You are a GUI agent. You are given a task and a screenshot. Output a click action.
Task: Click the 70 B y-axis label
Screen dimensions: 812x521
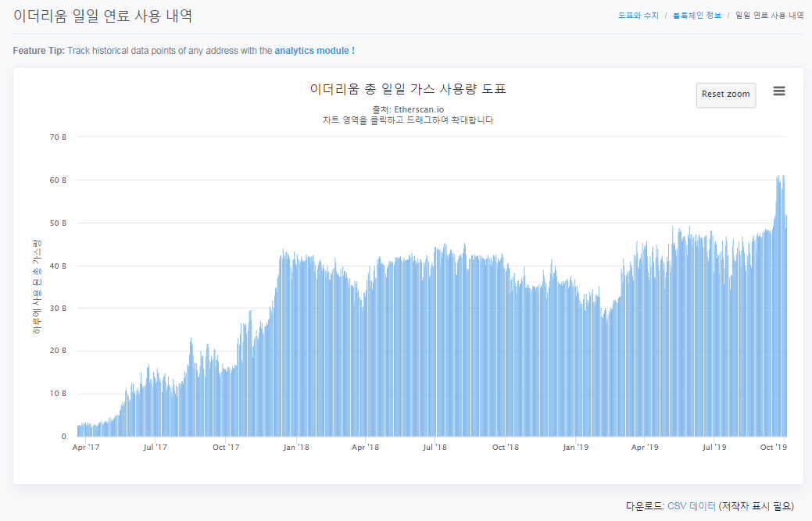pyautogui.click(x=59, y=137)
